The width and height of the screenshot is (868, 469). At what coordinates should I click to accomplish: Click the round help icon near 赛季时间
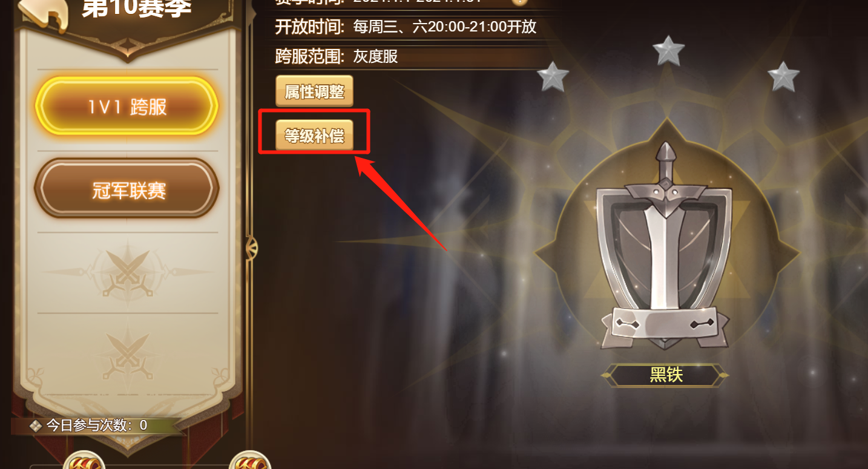[x=519, y=2]
